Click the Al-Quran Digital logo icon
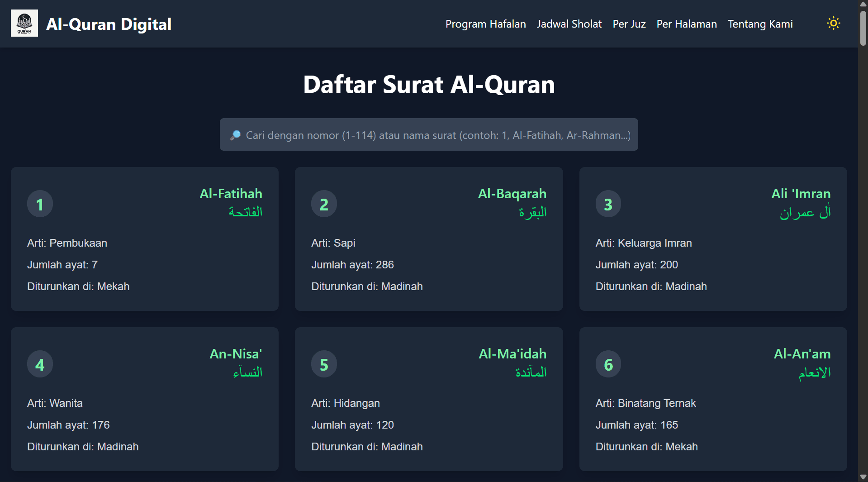This screenshot has width=868, height=482. (24, 23)
